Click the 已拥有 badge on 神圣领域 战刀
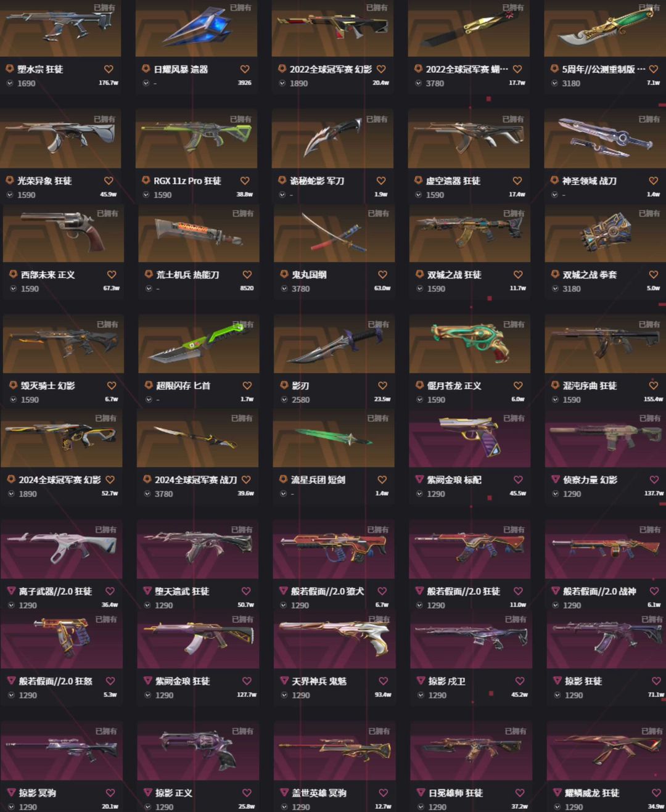Viewport: 666px width, 812px height. pyautogui.click(x=649, y=119)
